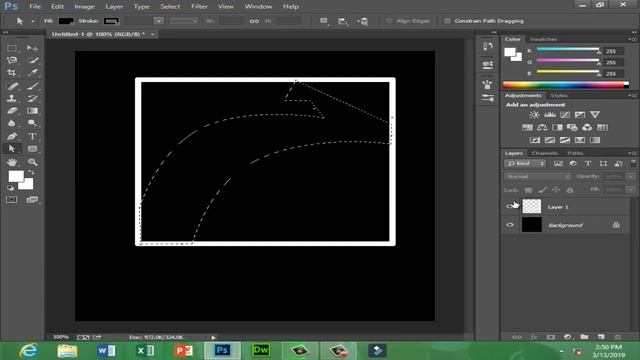The width and height of the screenshot is (640, 360).
Task: Click the foreground color swatch in toolbox
Action: coord(16,176)
